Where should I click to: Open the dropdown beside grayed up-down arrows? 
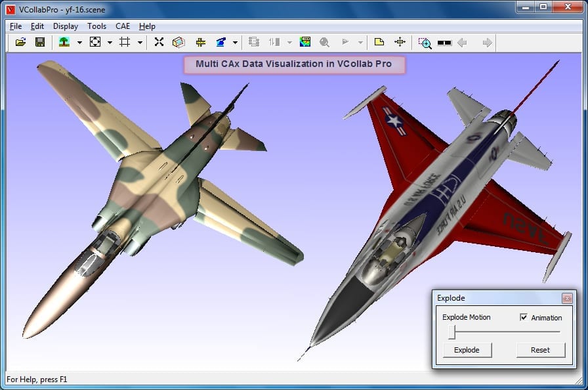pyautogui.click(x=289, y=43)
